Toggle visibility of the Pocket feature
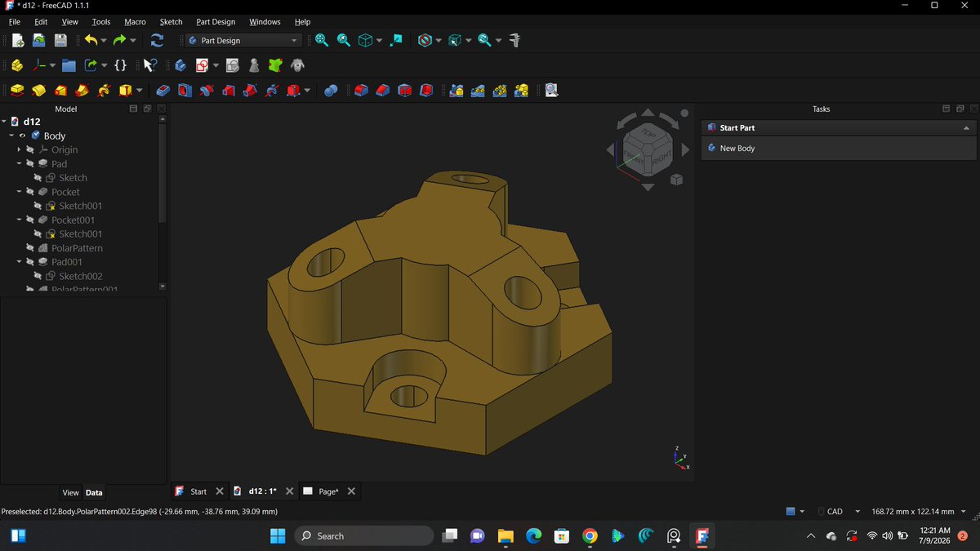The height and width of the screenshot is (551, 980). tap(30, 192)
